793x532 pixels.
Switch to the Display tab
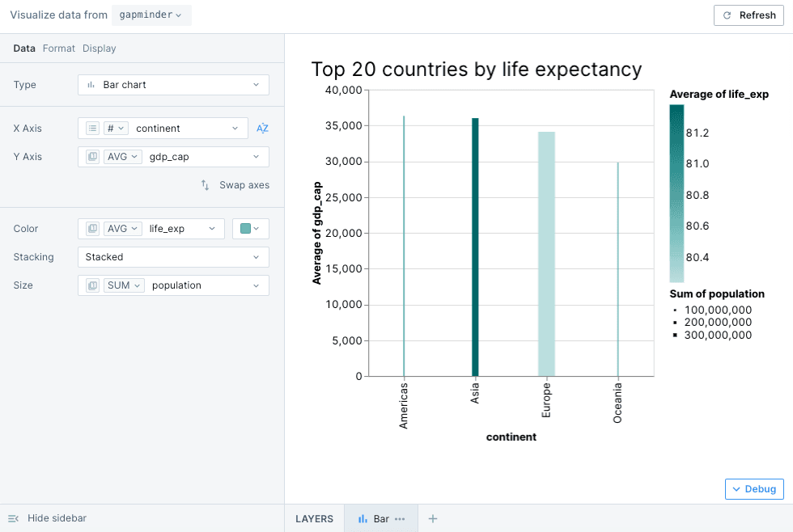pyautogui.click(x=100, y=49)
